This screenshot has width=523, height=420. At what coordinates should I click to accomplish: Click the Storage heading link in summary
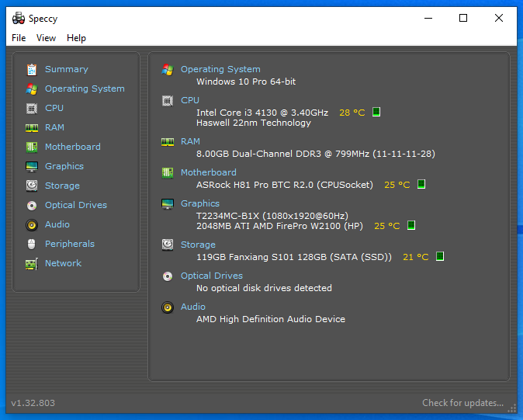click(198, 245)
